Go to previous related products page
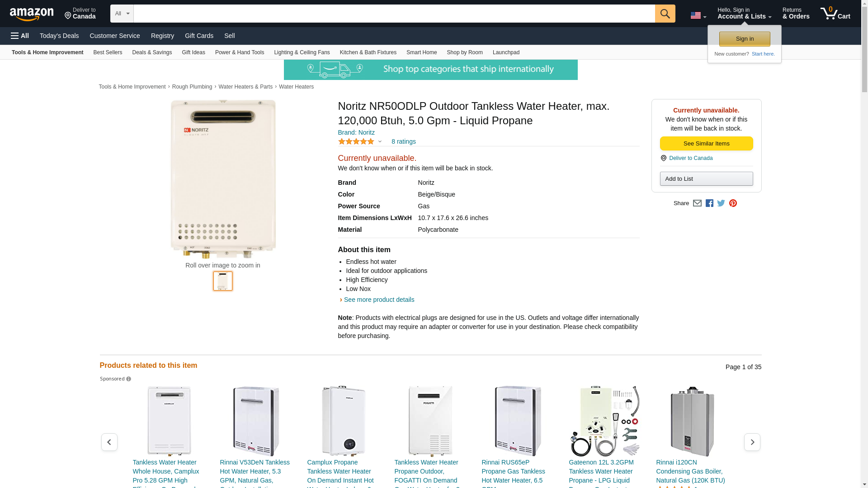The height and width of the screenshot is (488, 868). click(x=109, y=442)
